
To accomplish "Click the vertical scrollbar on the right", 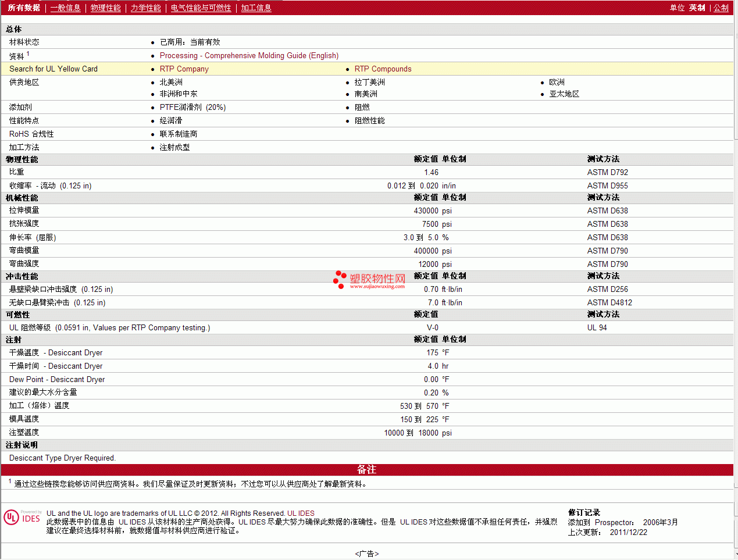I will (736, 280).
